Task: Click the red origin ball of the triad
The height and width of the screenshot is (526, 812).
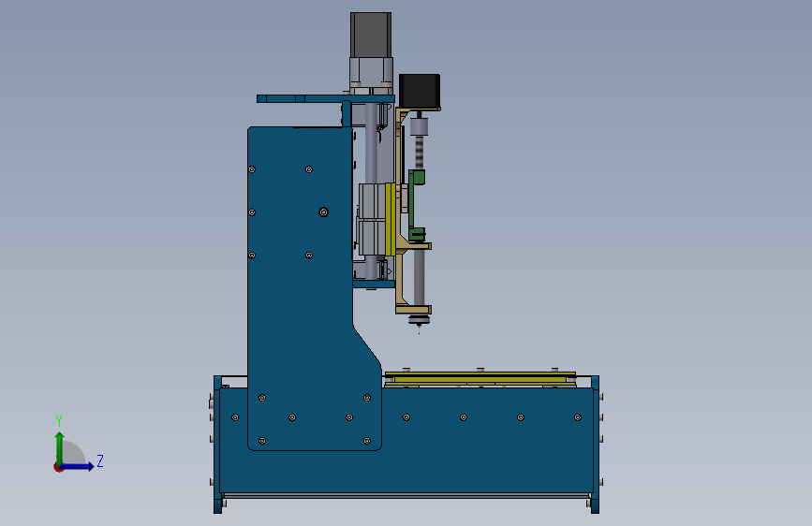Action: coord(58,467)
